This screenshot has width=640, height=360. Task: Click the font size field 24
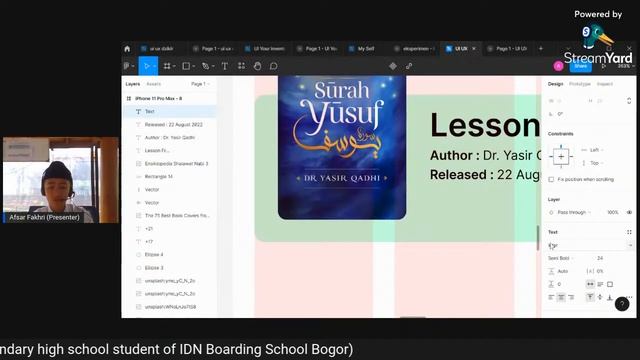(x=600, y=258)
